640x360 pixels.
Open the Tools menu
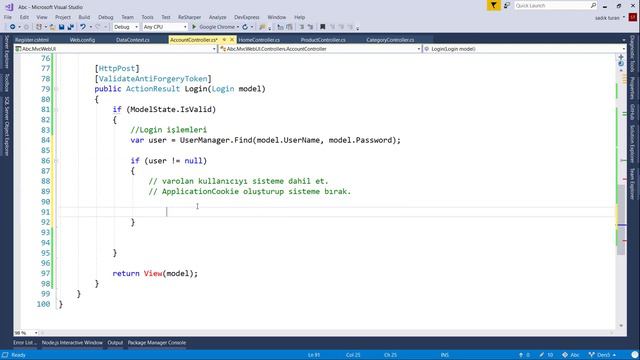(x=147, y=17)
